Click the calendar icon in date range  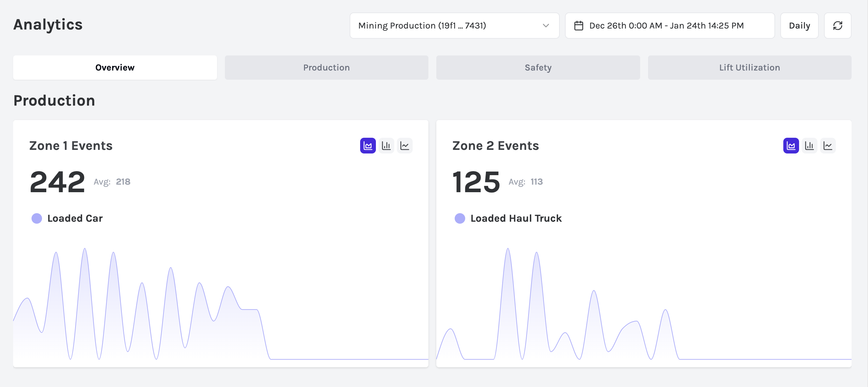578,26
